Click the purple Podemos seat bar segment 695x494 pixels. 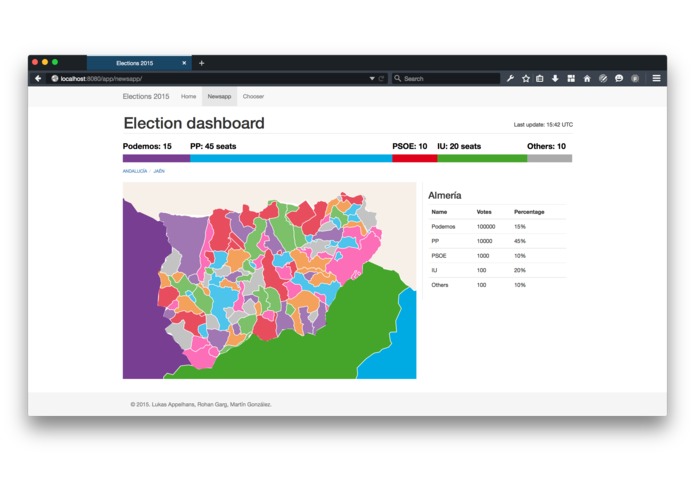tap(156, 158)
